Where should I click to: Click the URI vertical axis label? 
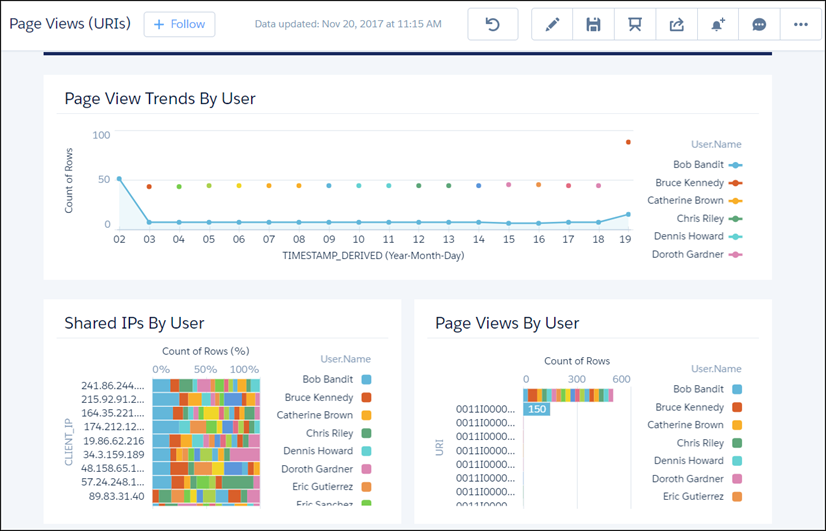pos(439,447)
